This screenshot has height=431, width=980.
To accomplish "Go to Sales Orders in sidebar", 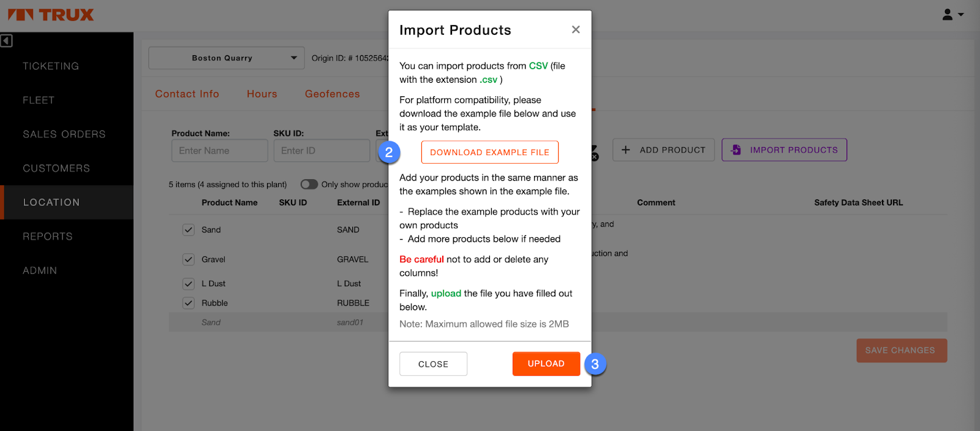I will point(64,134).
